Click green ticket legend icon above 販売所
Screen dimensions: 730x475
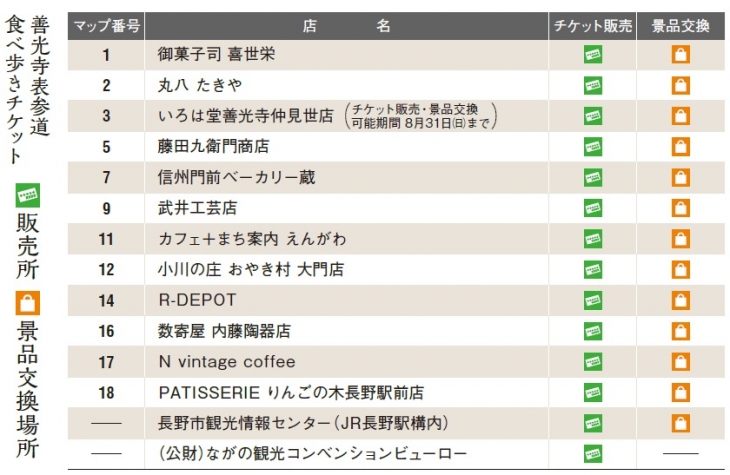point(27,195)
